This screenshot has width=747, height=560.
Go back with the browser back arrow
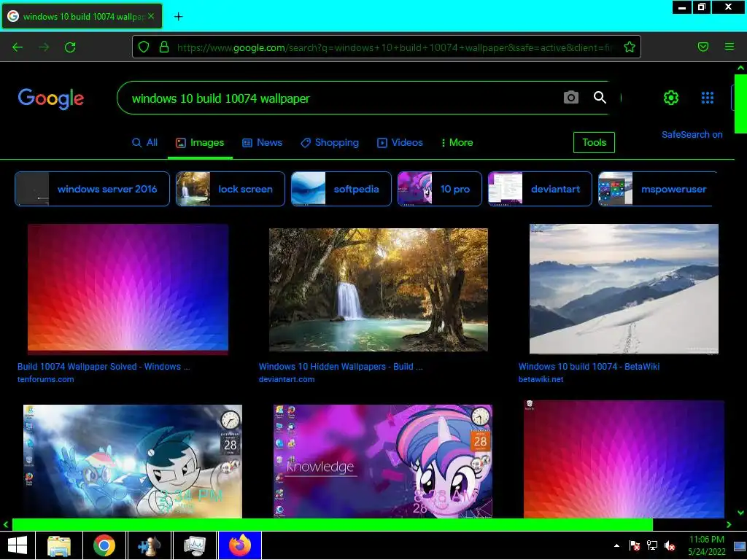point(18,47)
